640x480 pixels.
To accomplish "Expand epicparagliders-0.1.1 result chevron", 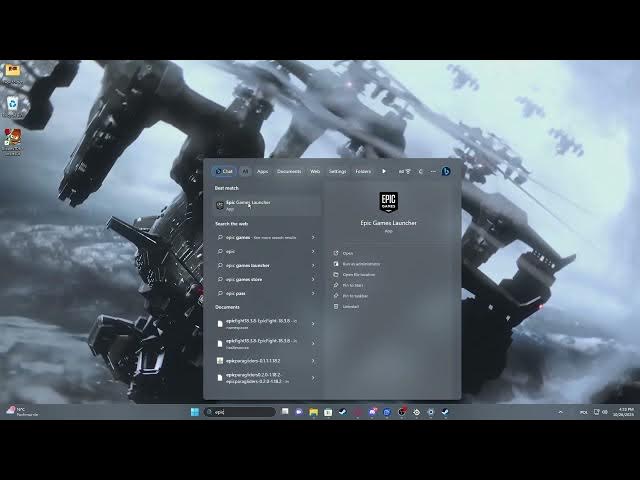I will click(x=313, y=361).
